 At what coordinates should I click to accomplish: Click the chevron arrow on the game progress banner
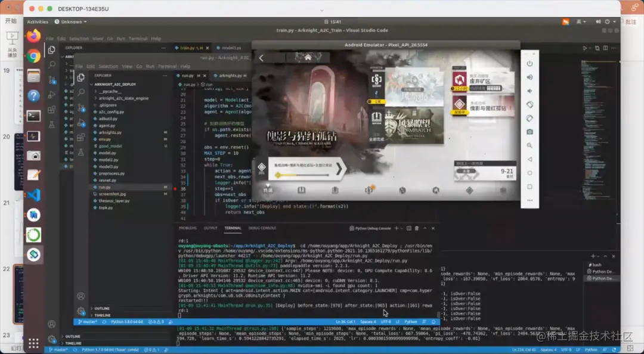(339, 169)
